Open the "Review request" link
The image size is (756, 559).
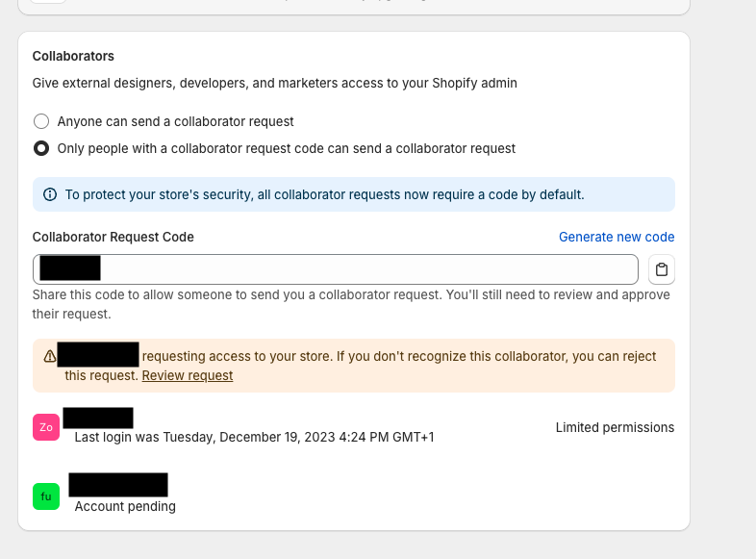coord(188,376)
